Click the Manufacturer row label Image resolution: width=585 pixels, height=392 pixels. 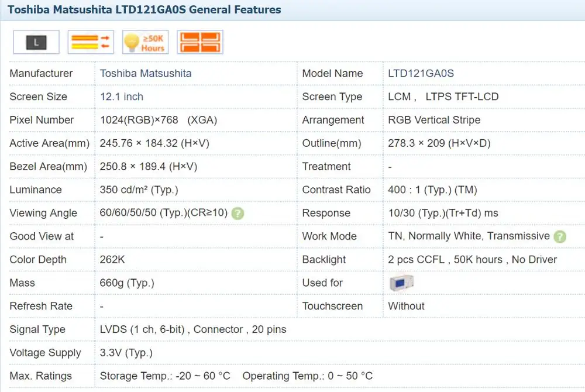(41, 73)
